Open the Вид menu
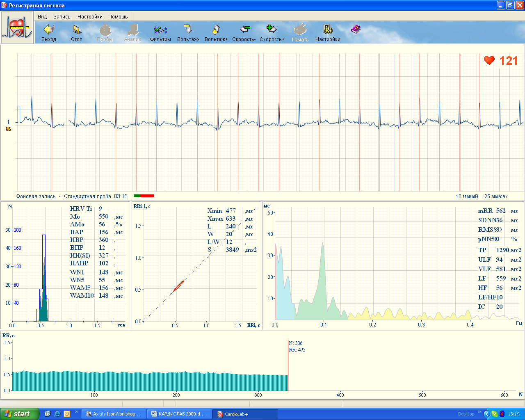 tap(42, 17)
